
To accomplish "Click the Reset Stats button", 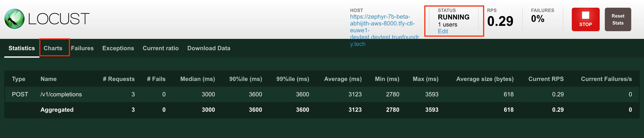I will click(618, 20).
